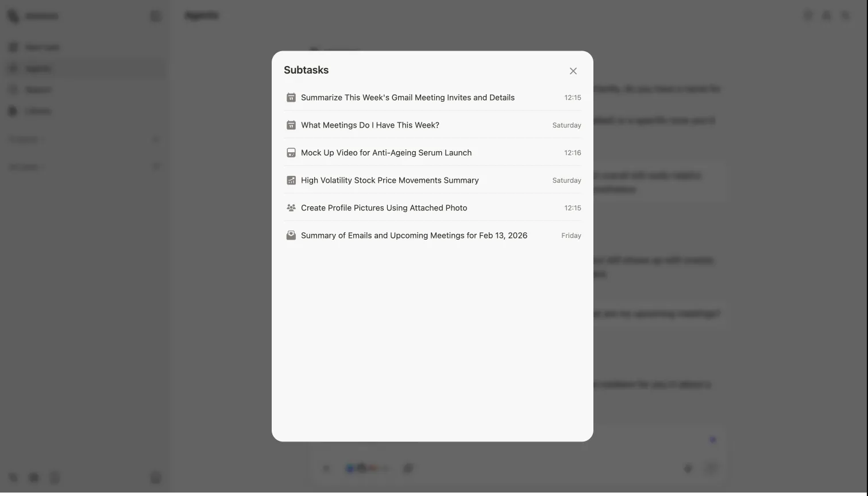This screenshot has height=496, width=868.
Task: Open Summary of Emails and Upcoming Meetings subtask
Action: (414, 236)
